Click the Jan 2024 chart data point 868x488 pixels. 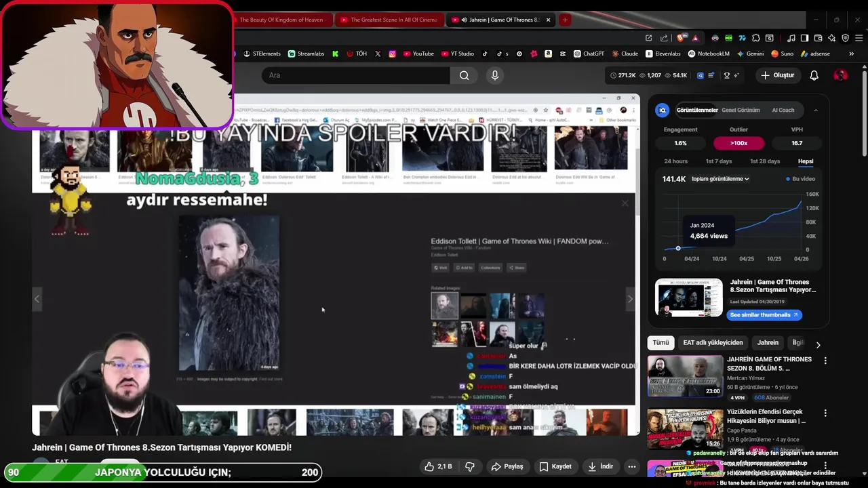click(678, 248)
